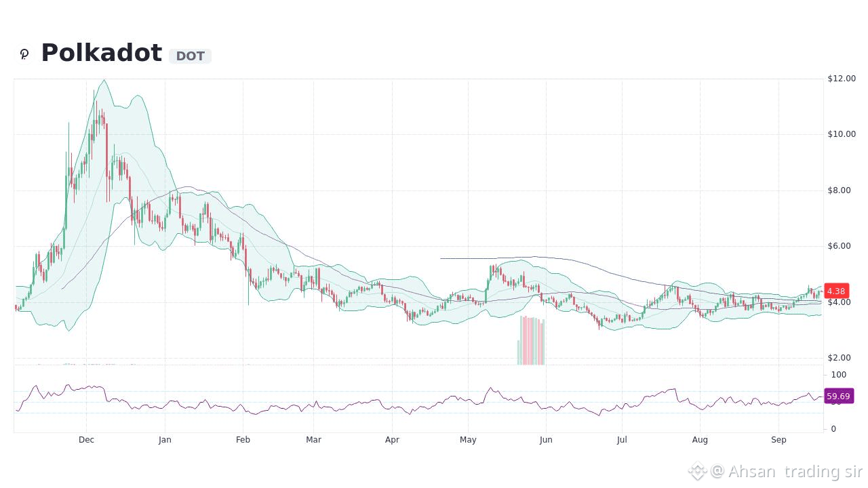The width and height of the screenshot is (868, 488).
Task: Click the Polkadot logo icon
Action: [24, 54]
